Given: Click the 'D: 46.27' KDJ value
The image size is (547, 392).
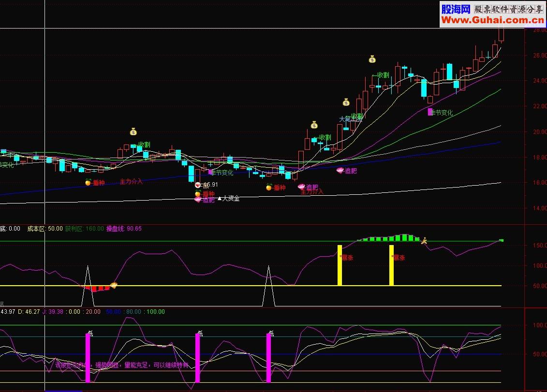Looking at the screenshot, I should (x=29, y=312).
